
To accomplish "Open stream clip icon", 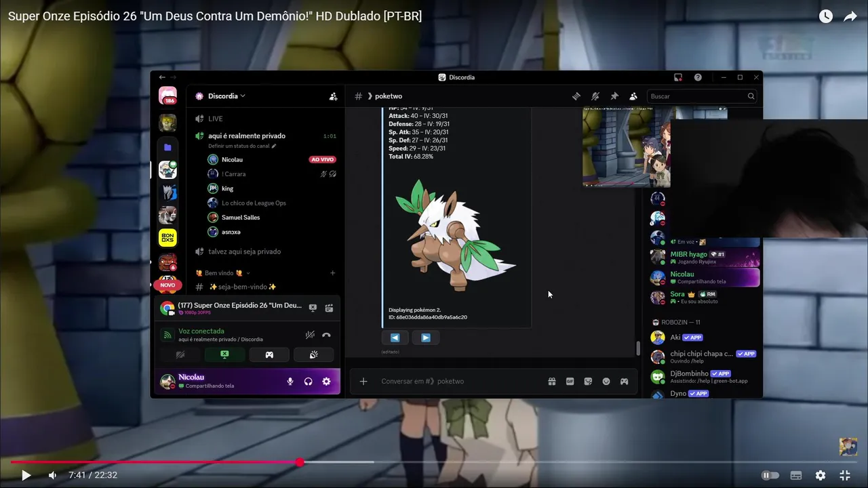I will [x=329, y=308].
